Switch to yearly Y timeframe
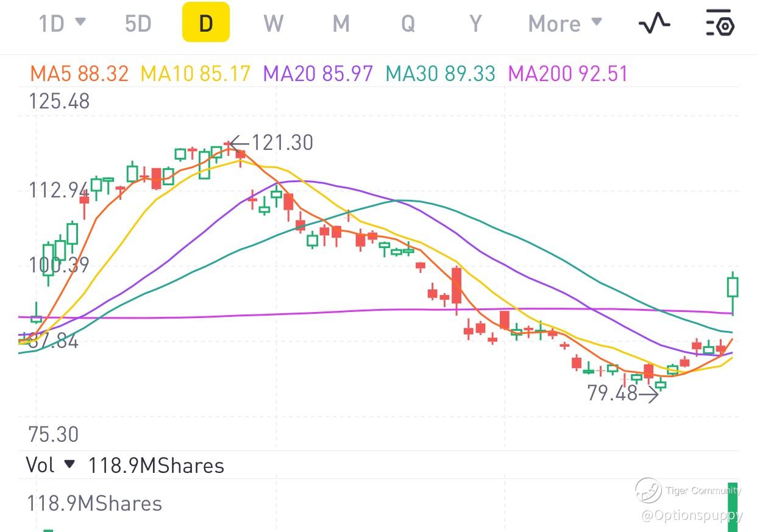This screenshot has width=757, height=532. [475, 24]
